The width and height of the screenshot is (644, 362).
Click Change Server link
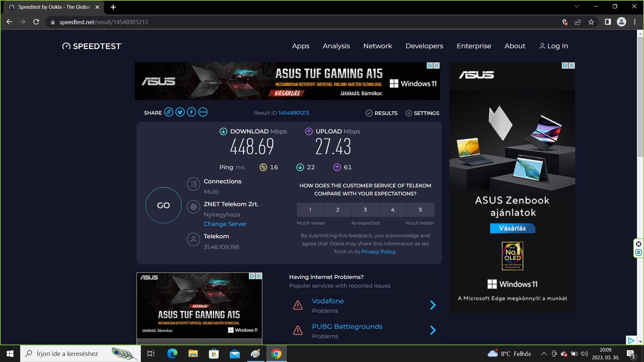[225, 224]
